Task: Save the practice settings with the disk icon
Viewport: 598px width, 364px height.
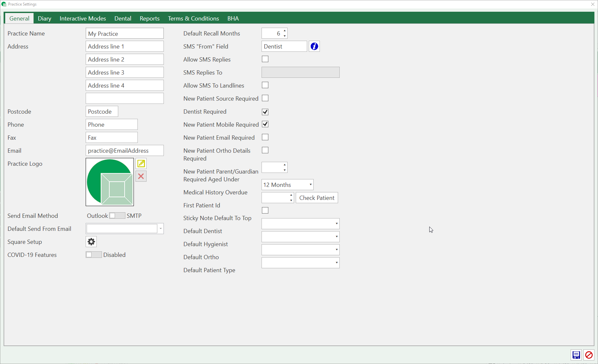Action: [576, 355]
